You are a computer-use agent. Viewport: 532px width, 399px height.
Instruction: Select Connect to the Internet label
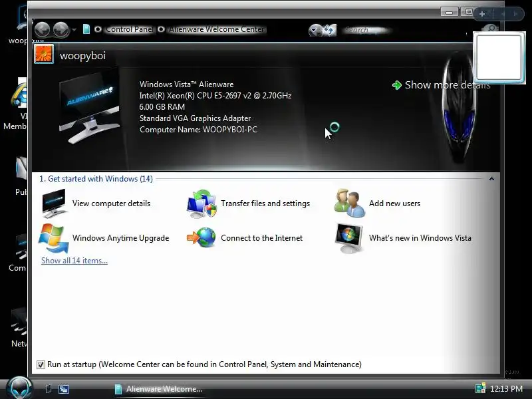pos(261,238)
